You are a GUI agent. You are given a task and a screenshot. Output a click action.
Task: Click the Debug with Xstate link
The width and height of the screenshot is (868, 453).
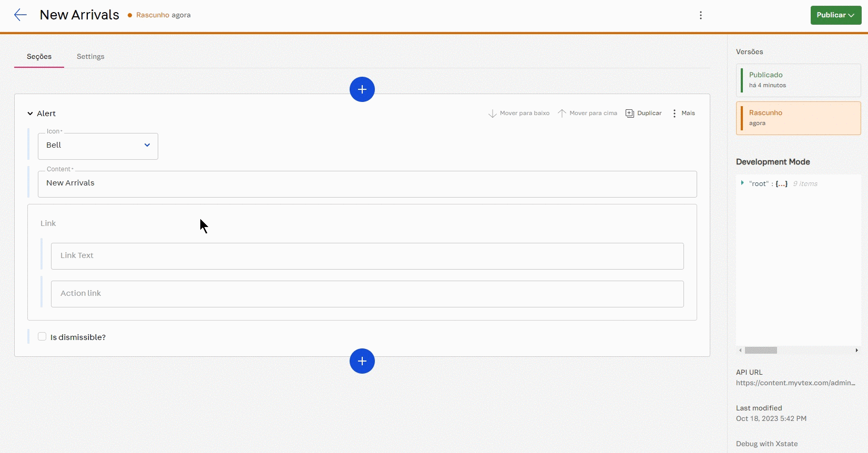click(x=767, y=444)
